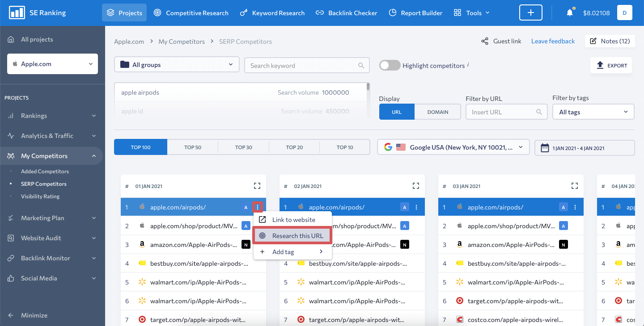Click Leave feedback link
This screenshot has width=644, height=326.
click(x=553, y=41)
